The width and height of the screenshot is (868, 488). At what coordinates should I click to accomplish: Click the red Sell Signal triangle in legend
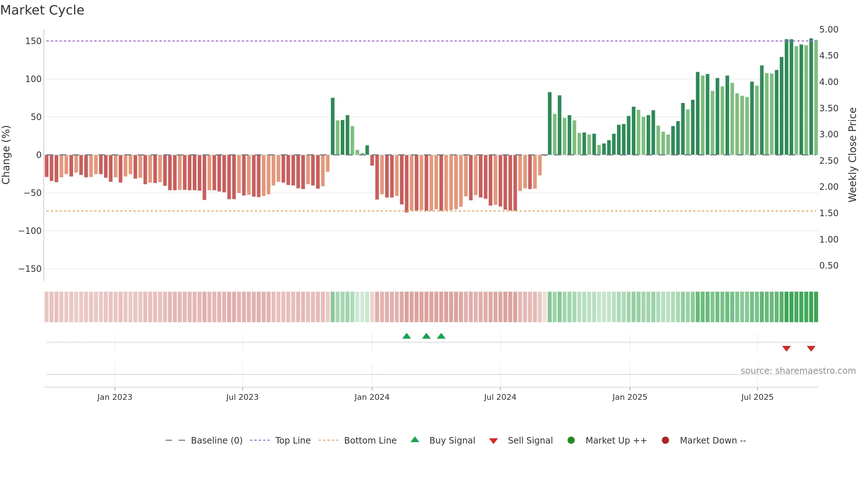pos(493,441)
